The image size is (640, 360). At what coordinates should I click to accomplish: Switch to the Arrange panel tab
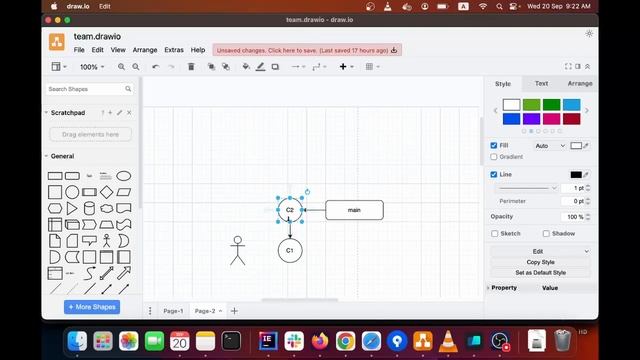(580, 83)
